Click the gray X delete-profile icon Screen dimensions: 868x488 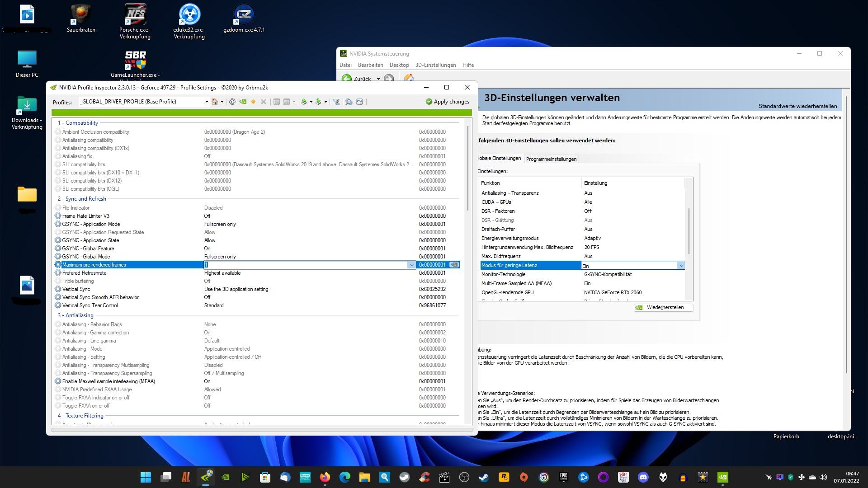[x=264, y=102]
